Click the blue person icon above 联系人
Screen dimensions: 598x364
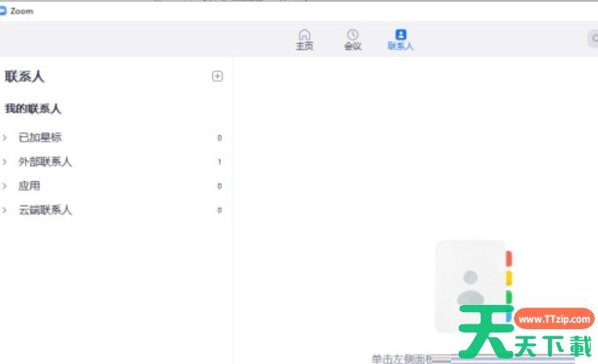click(401, 35)
